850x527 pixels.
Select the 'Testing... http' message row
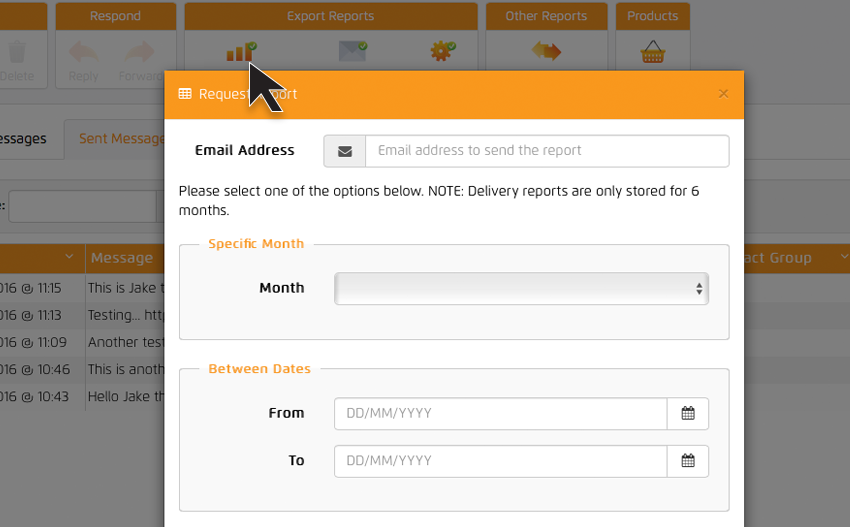click(x=126, y=315)
